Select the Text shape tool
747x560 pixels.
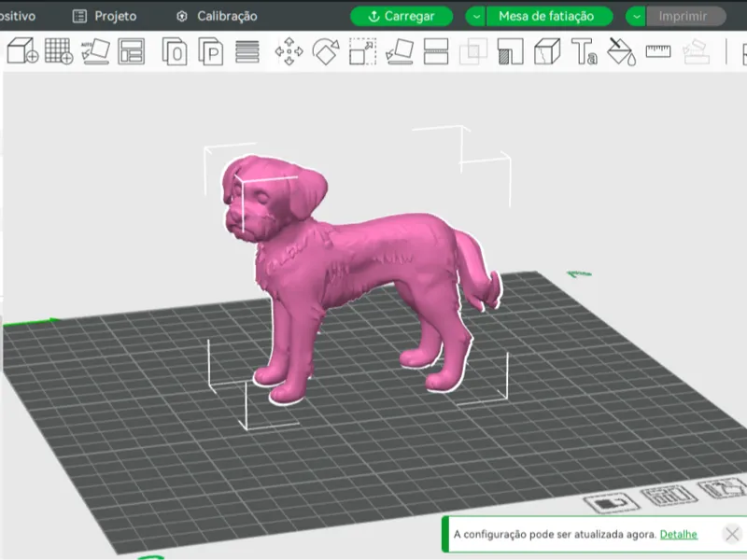(585, 51)
